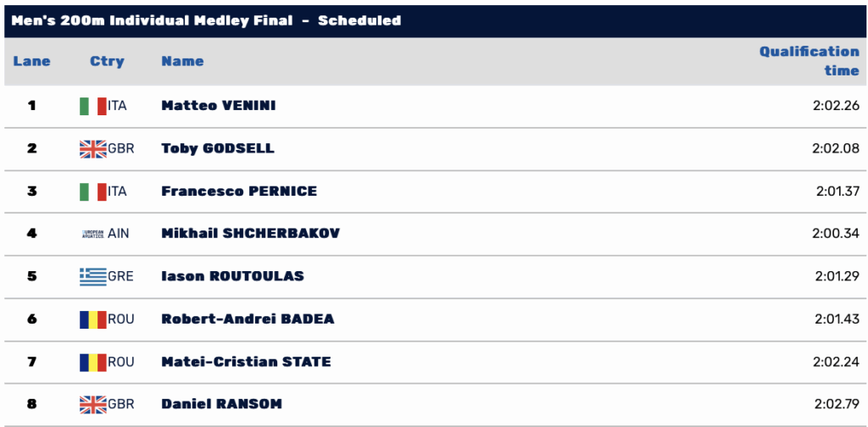
Task: Click the 2:02.79 qualification time
Action: coord(836,404)
